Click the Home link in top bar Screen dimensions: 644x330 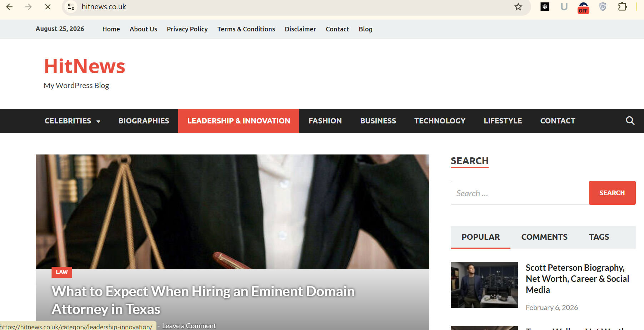(x=111, y=29)
